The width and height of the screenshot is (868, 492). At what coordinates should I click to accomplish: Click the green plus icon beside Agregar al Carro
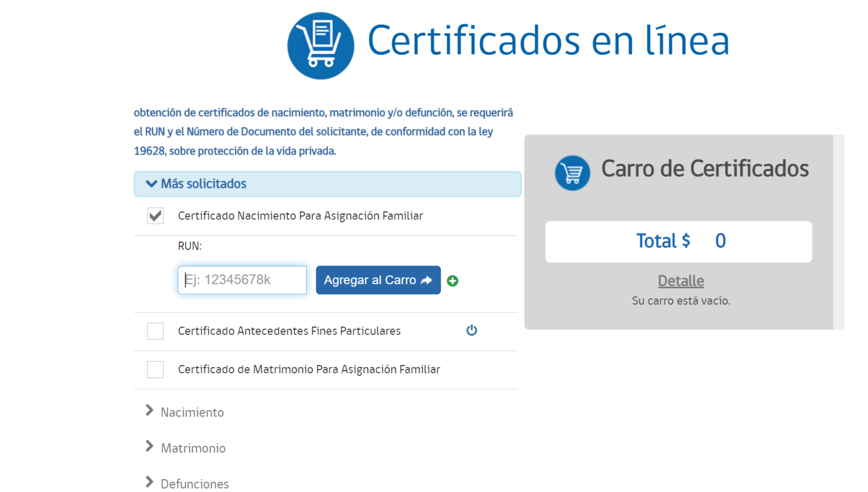tap(452, 281)
